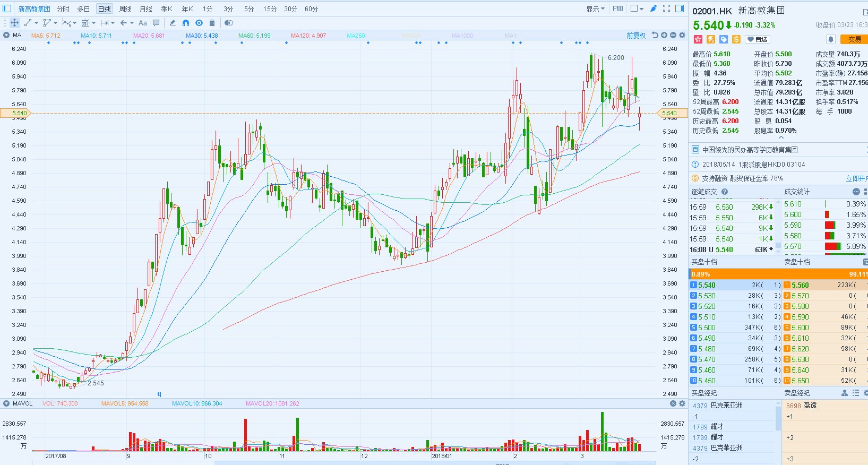Select the comment bubble annotation tool
The height and width of the screenshot is (465, 868).
tap(156, 23)
